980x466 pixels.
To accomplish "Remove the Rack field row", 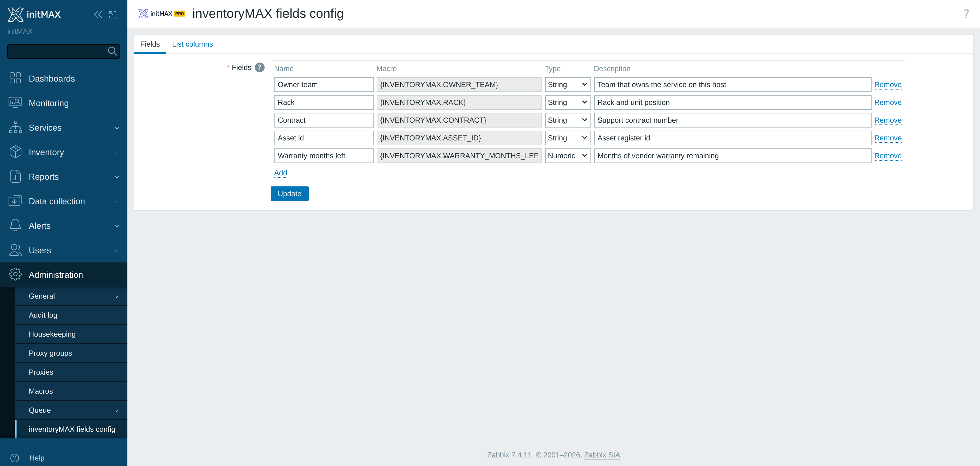I will coord(888,102).
